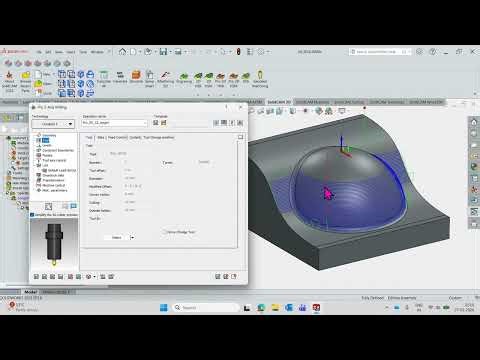
Task: Click the second icon in dialog bottom toolbar
Action: click(44, 277)
